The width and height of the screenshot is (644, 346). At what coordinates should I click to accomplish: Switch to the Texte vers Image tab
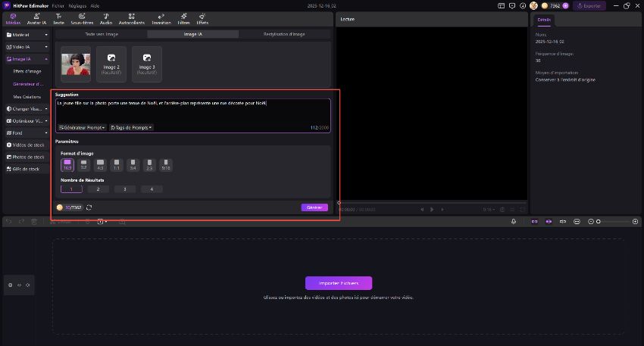pos(102,34)
